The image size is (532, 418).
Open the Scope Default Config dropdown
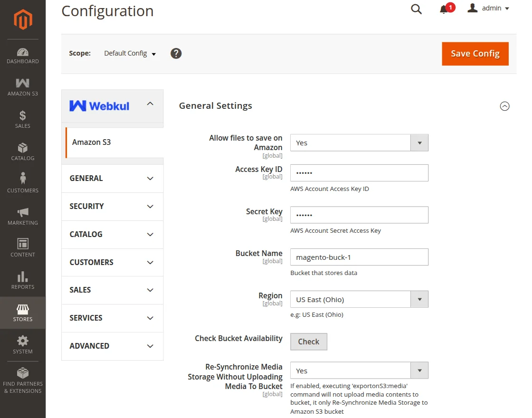pos(130,54)
